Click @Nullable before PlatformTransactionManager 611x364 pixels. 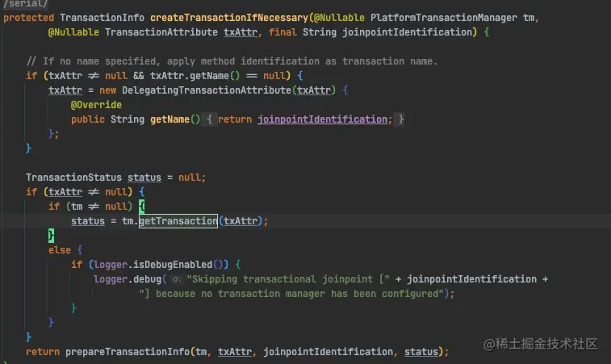click(x=339, y=18)
